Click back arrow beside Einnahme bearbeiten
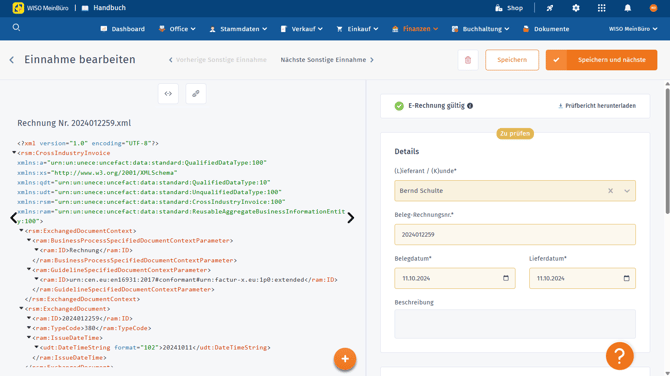This screenshot has width=670, height=376. click(12, 60)
